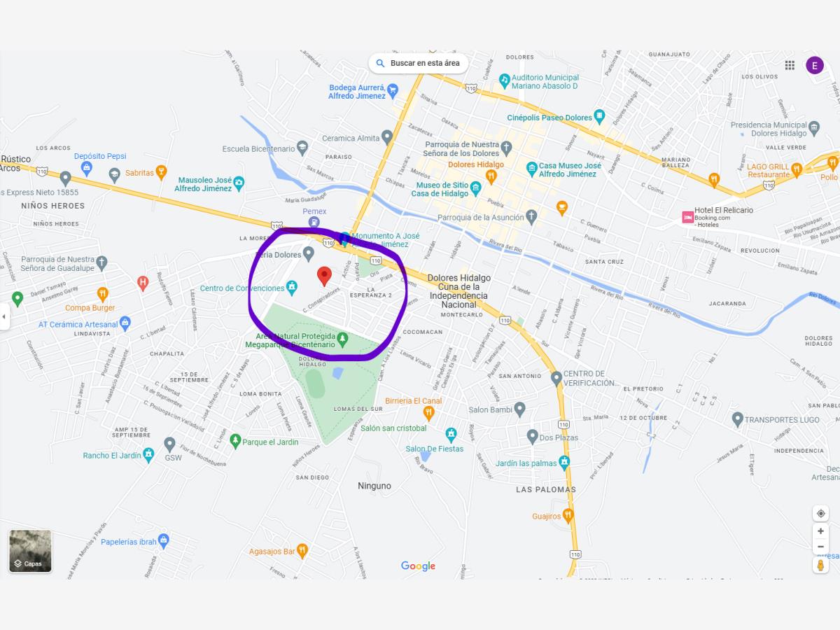Viewport: 840px width, 630px height.
Task: Click the Buscar en esta área button
Action: [419, 63]
